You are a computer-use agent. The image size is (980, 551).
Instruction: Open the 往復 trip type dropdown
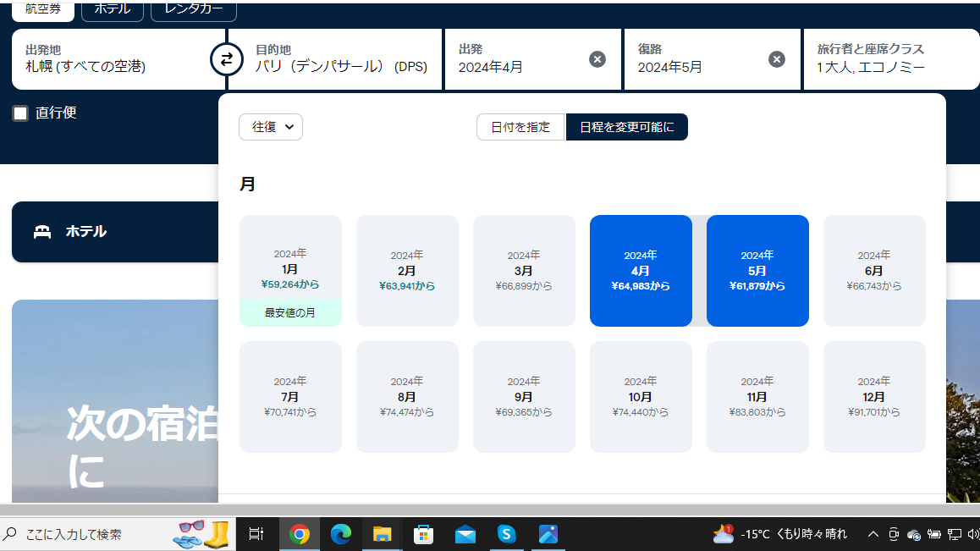click(x=271, y=127)
